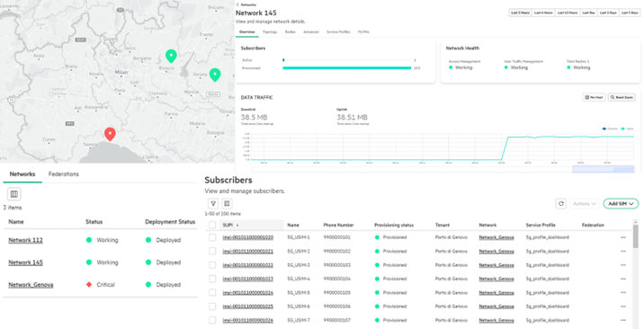The width and height of the screenshot is (644, 329).
Task: Click the sort arrow on SUPI column
Action: 237,226
